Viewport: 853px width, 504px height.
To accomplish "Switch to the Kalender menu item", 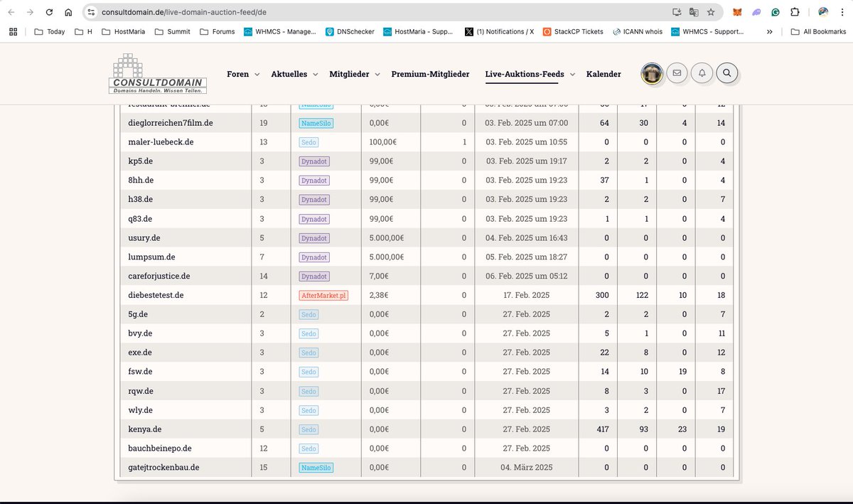I will [x=603, y=73].
